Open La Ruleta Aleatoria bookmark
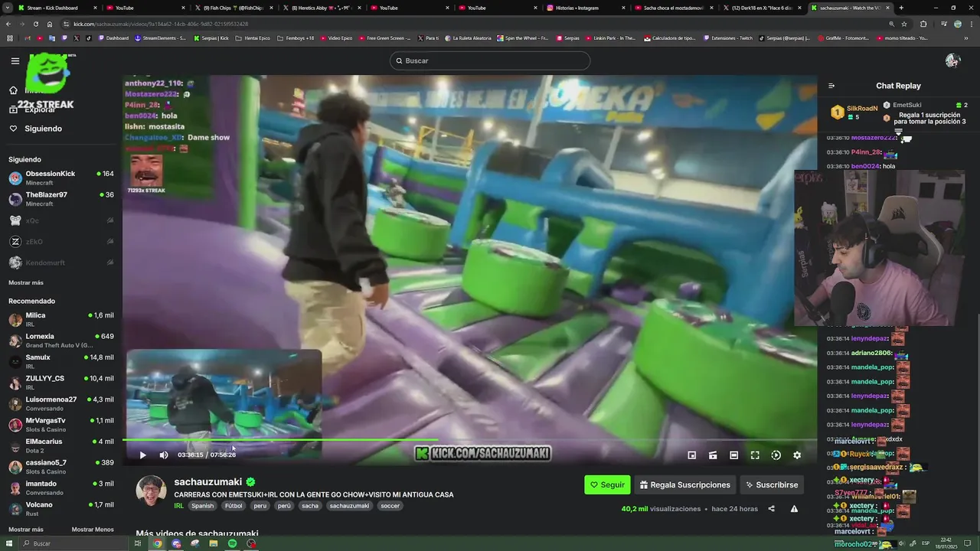 click(469, 37)
